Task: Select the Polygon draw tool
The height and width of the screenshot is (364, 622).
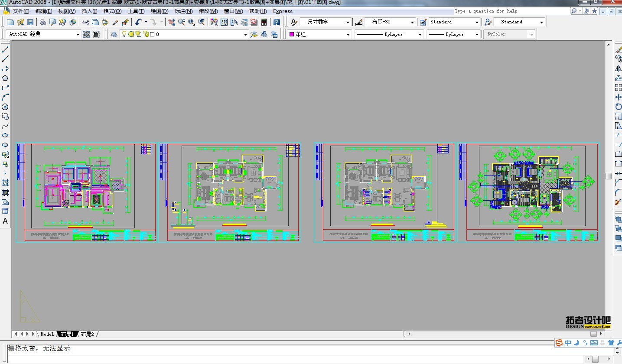Action: pos(5,78)
